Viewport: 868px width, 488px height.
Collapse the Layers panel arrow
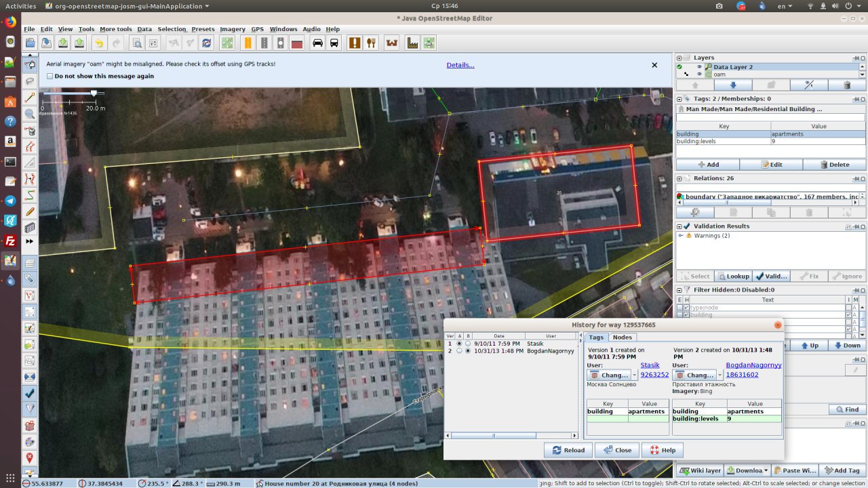point(679,58)
